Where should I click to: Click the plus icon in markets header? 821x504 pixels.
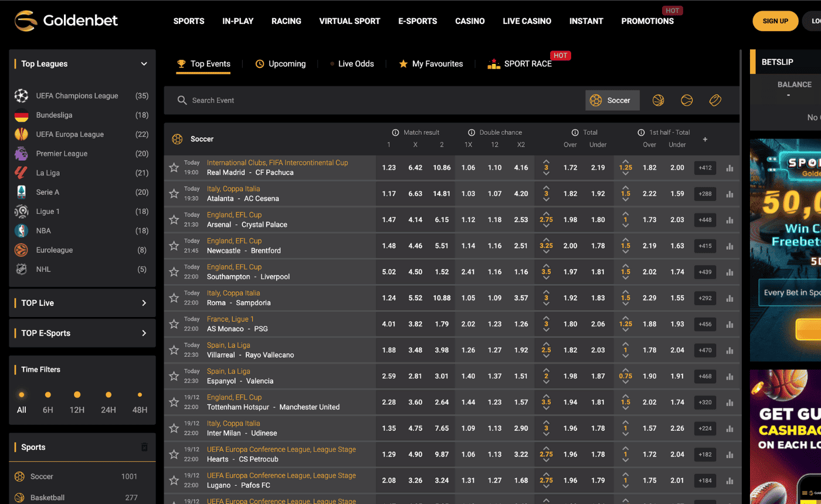point(705,139)
